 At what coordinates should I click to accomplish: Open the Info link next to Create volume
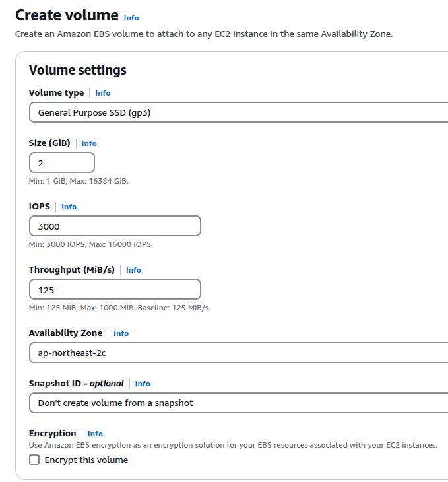tap(131, 18)
